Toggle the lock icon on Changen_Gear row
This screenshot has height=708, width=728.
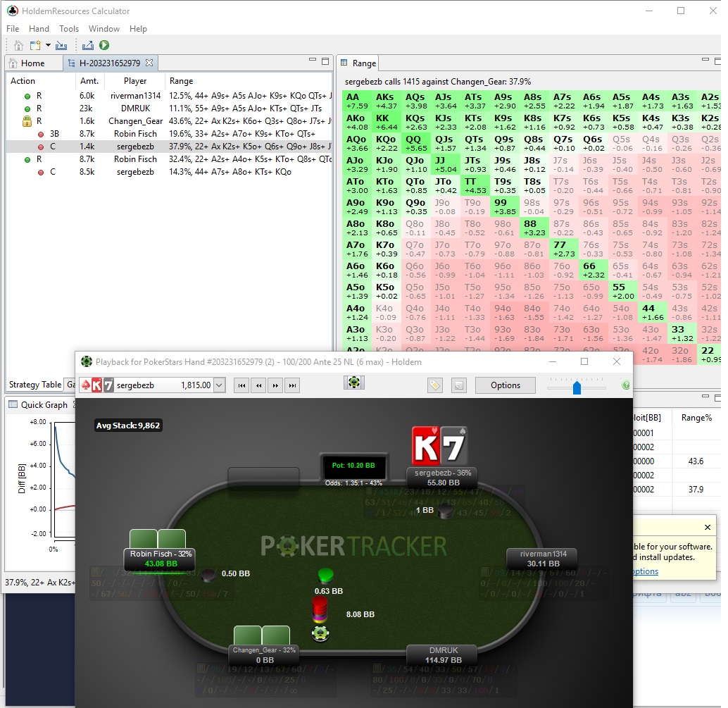click(27, 121)
